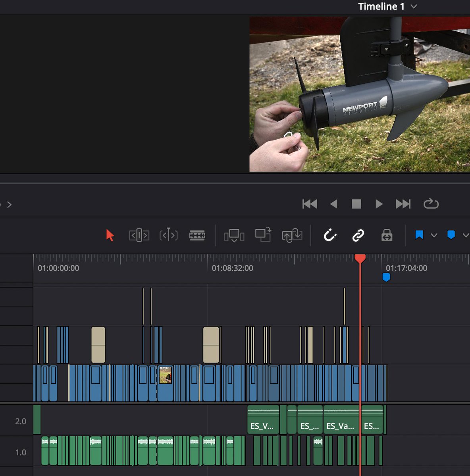The image size is (470, 476).
Task: Open the Timeline 1 dropdown
Action: 414,6
